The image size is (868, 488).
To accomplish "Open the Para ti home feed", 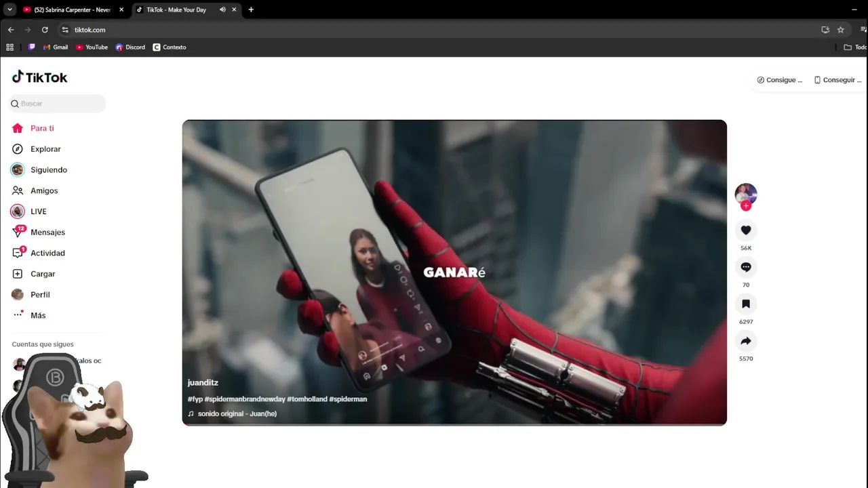I will [x=33, y=128].
